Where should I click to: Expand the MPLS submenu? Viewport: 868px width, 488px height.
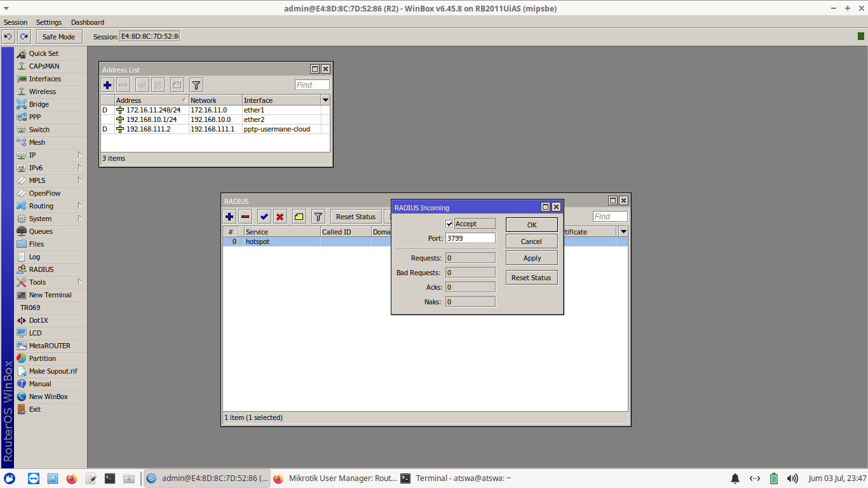click(51, 180)
